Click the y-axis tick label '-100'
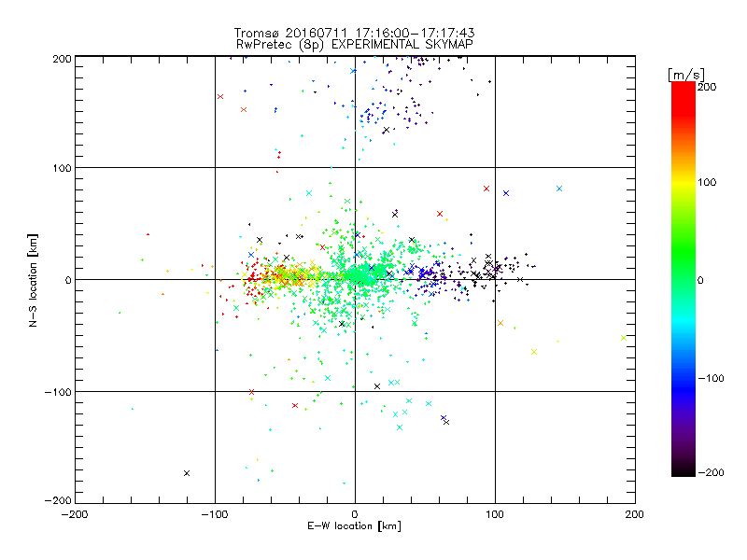This screenshot has height=560, width=747. [x=58, y=392]
